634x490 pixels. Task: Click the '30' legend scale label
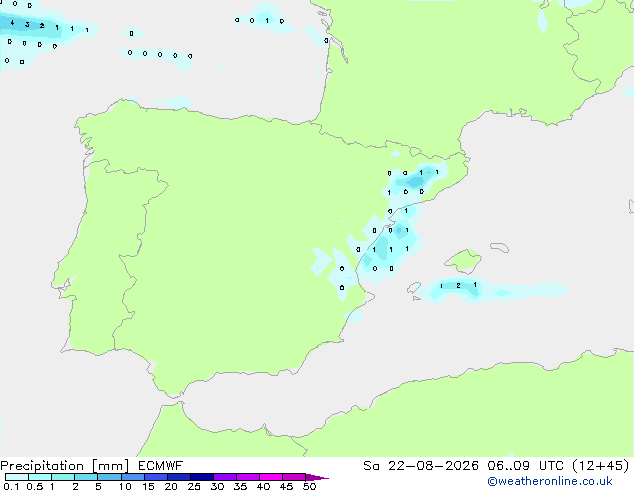tap(217, 486)
